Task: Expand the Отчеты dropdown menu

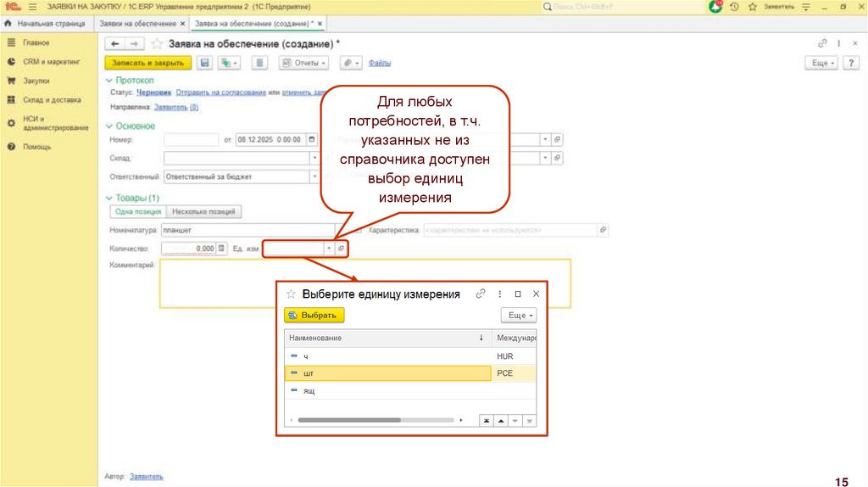Action: click(x=303, y=63)
